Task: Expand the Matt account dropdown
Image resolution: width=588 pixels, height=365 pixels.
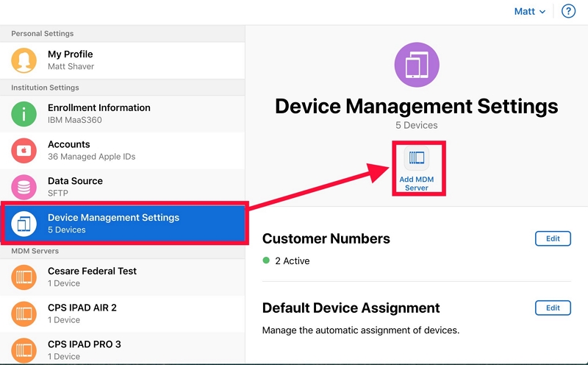Action: [x=529, y=12]
